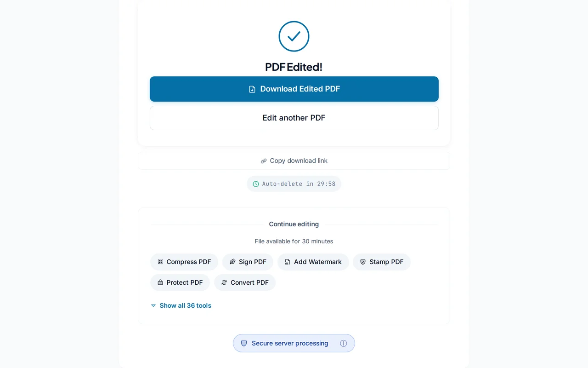Select the Compress PDF tool icon
The height and width of the screenshot is (368, 588).
tap(160, 262)
